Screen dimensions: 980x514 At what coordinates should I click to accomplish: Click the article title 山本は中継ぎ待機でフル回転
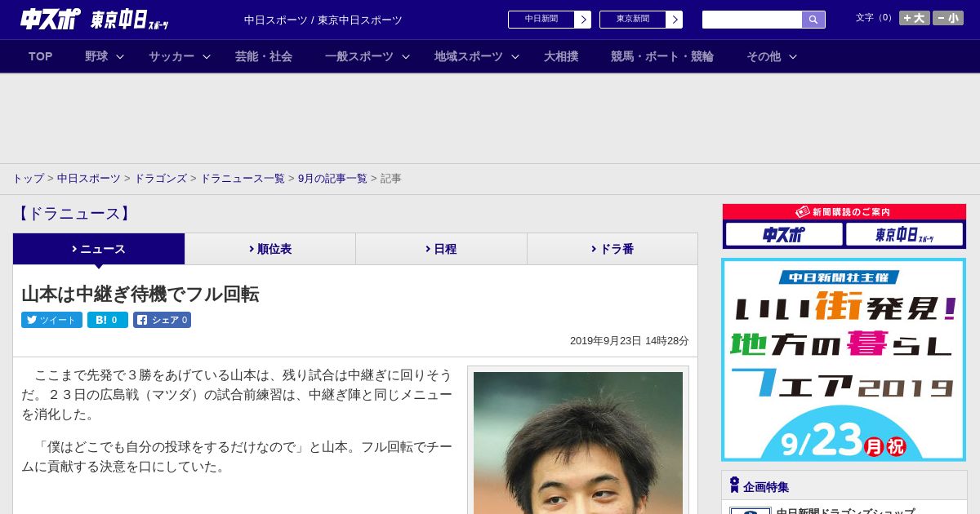[140, 294]
